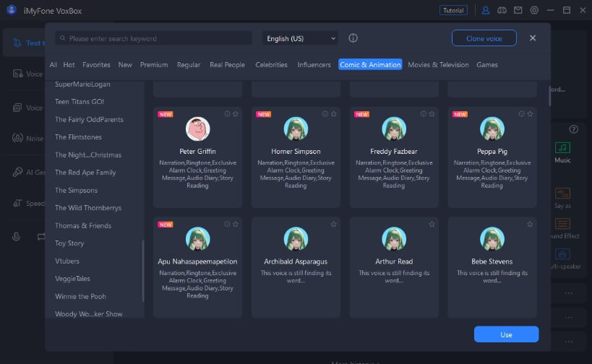Switch to the Real People tab
592x364 pixels.
click(227, 65)
